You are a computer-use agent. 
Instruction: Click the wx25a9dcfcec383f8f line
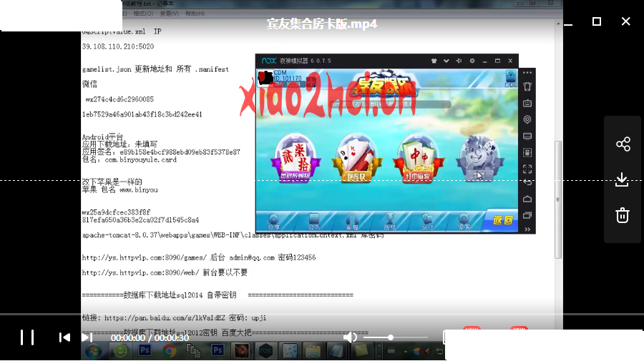(x=116, y=212)
